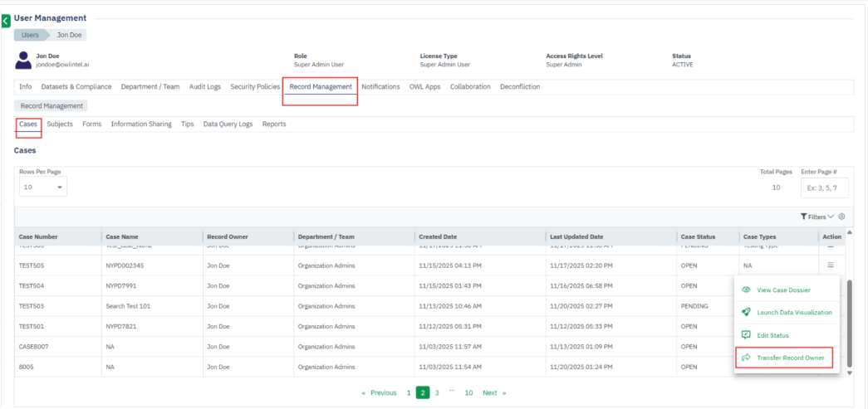
Task: Collapse sidebar with green back arrow
Action: (6, 21)
